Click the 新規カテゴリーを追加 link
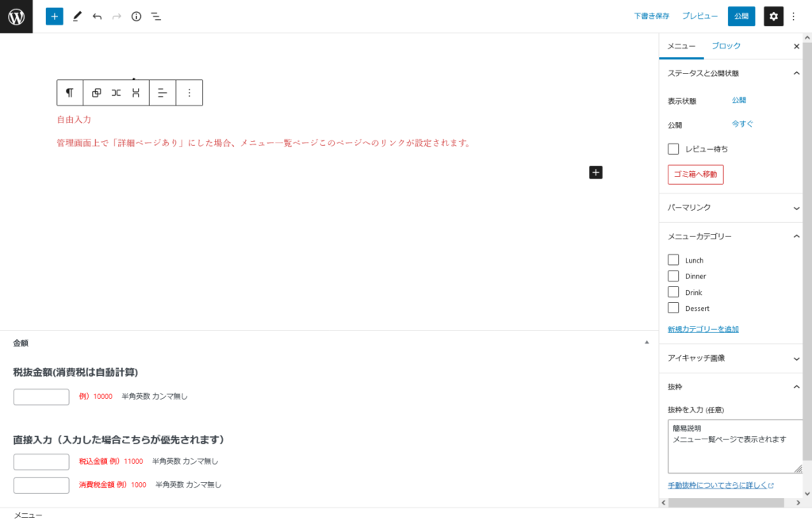Screen dimensions: 812x521 pyautogui.click(x=703, y=329)
